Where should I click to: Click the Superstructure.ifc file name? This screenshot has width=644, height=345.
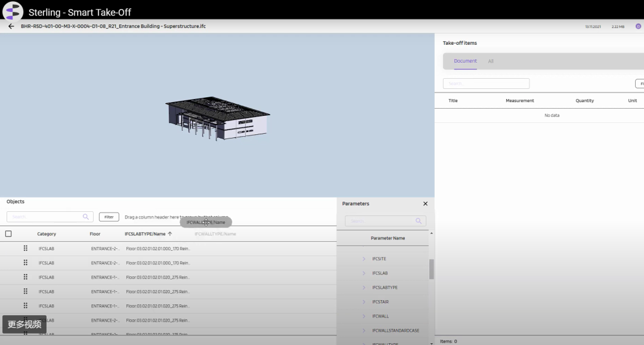click(x=113, y=26)
